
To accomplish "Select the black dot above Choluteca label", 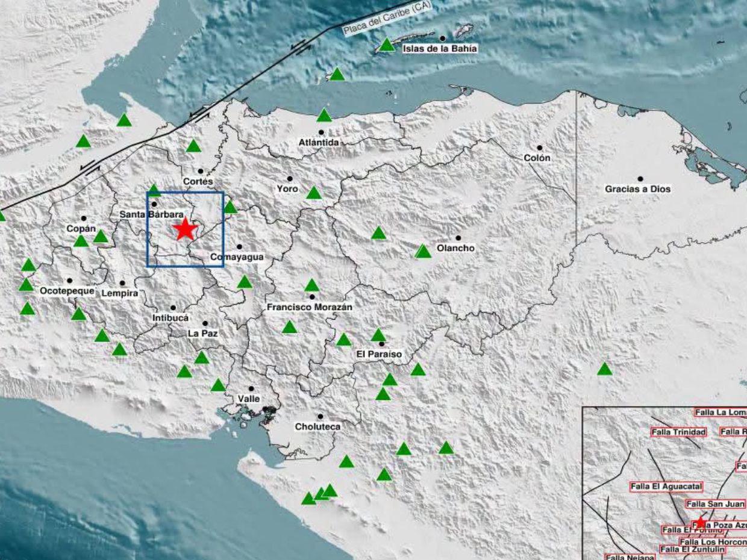I will pos(320,416).
